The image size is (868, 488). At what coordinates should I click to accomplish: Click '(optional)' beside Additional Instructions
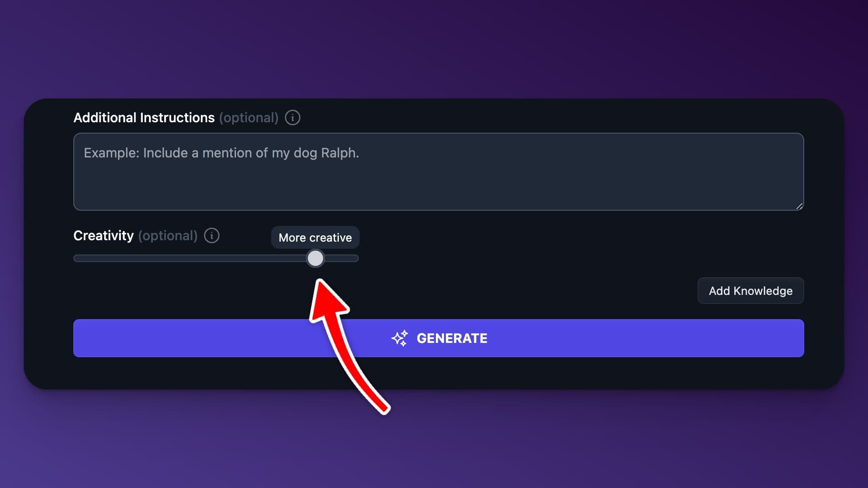248,117
